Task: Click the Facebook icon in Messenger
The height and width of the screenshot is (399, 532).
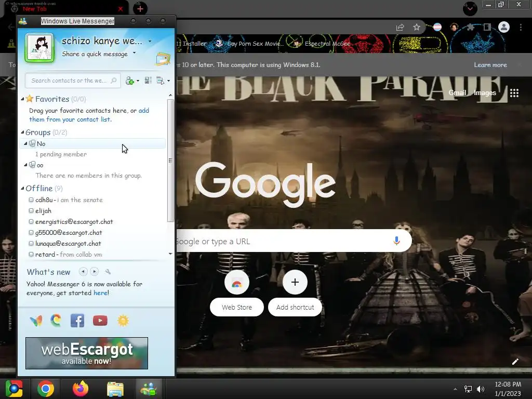Action: point(77,321)
